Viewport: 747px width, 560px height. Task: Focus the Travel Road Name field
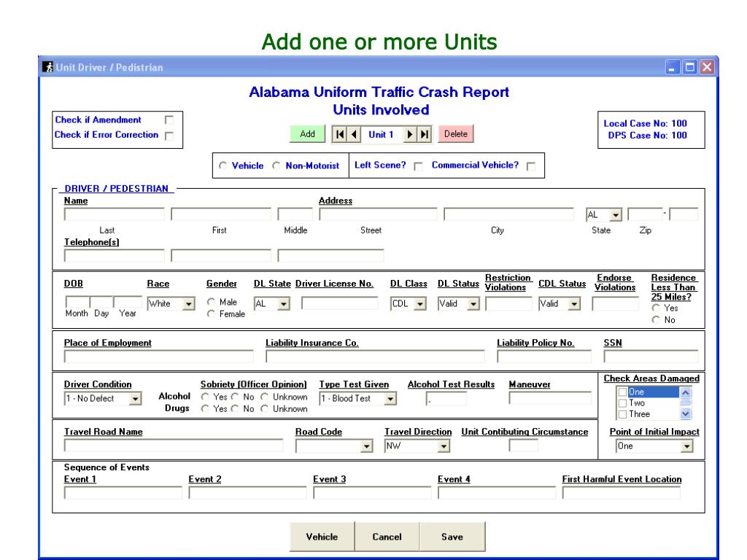pyautogui.click(x=174, y=446)
